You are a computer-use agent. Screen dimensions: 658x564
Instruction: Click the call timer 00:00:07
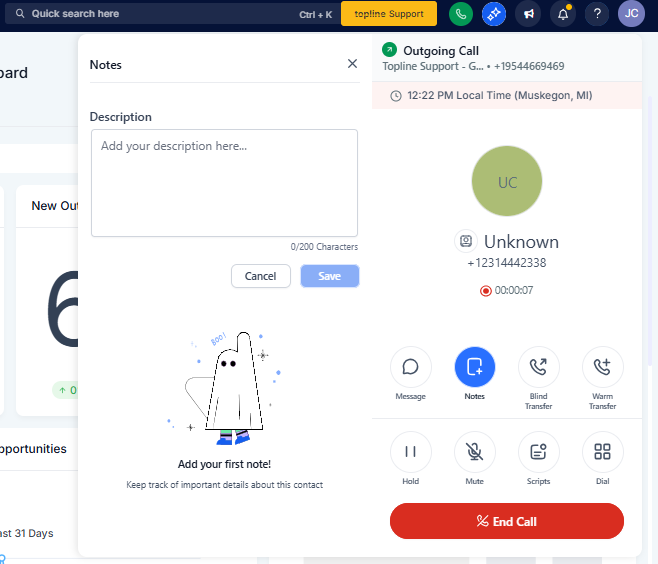(514, 290)
